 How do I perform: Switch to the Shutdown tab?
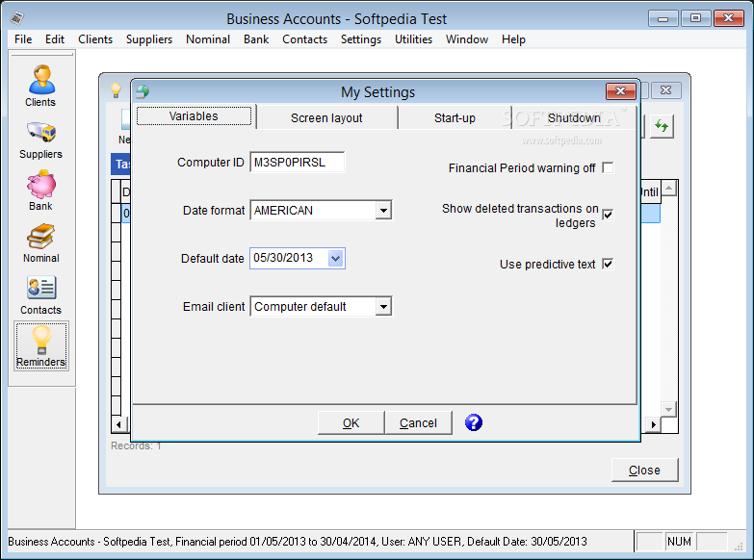tap(574, 117)
